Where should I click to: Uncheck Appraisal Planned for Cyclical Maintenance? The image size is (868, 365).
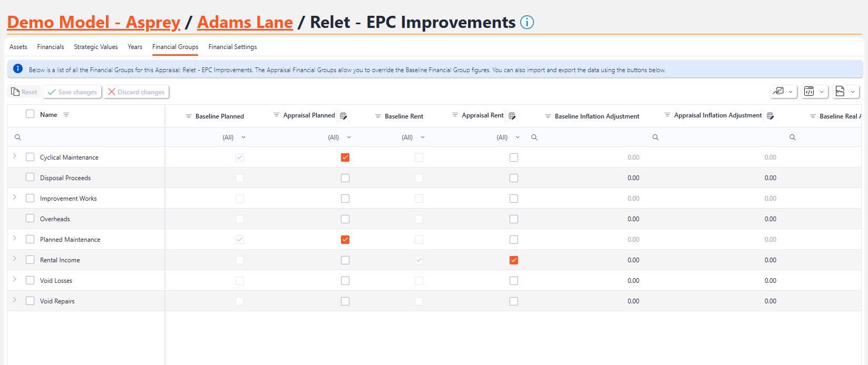[x=345, y=157]
